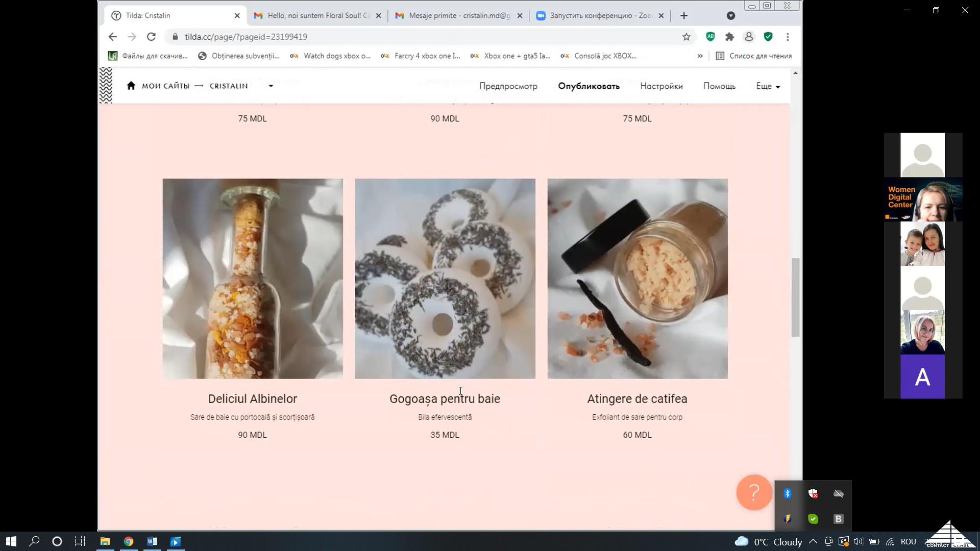Switch to the Zoom conference tab
The width and height of the screenshot is (980, 551).
tap(600, 16)
